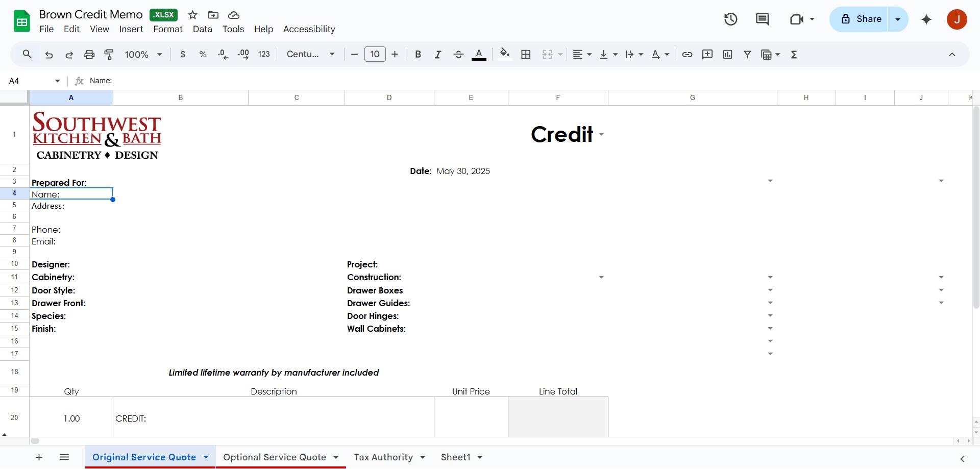Open Share options dropdown arrow
The width and height of the screenshot is (980, 469).
(x=898, y=19)
